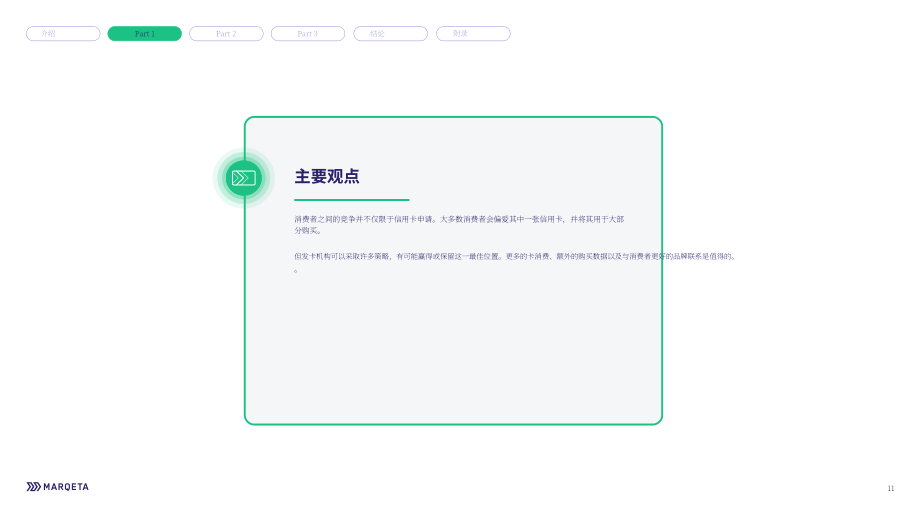
Task: Switch to the Part 3 tab
Action: (x=307, y=33)
